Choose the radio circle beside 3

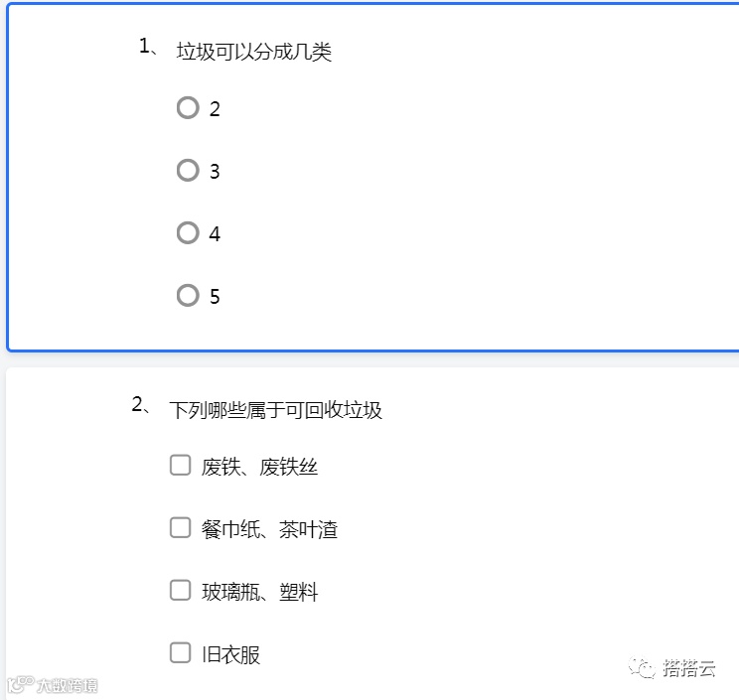click(188, 170)
